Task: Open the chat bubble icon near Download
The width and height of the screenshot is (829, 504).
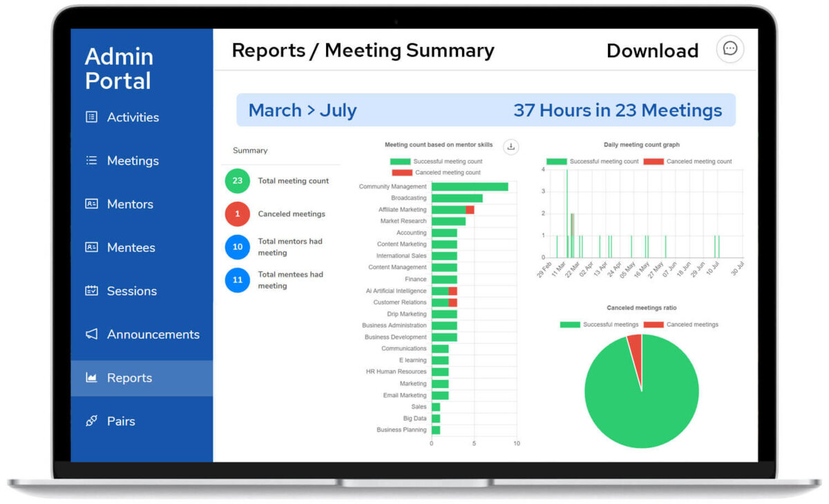Action: 730,49
